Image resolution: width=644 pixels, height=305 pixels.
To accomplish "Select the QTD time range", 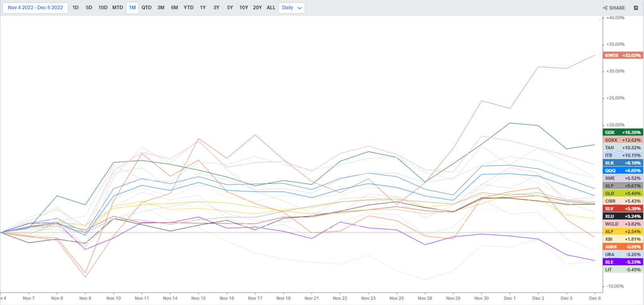I will (147, 8).
